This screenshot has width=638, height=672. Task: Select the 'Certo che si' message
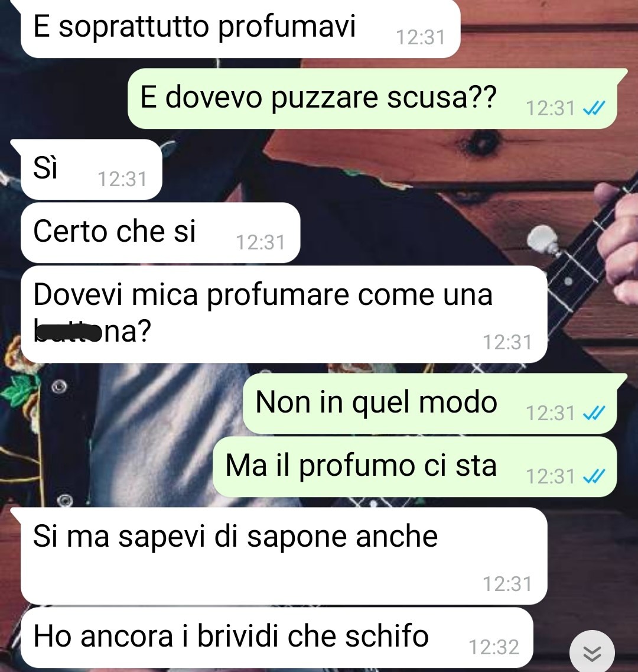pos(160,233)
